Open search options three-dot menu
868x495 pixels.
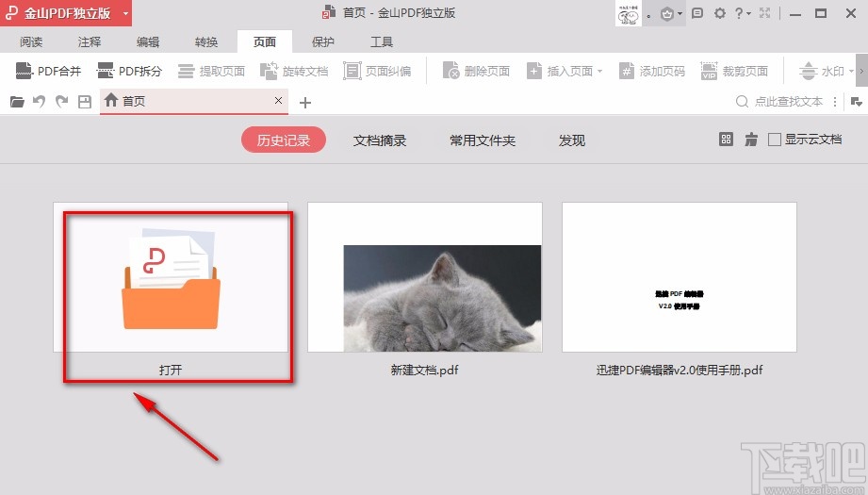click(x=835, y=102)
